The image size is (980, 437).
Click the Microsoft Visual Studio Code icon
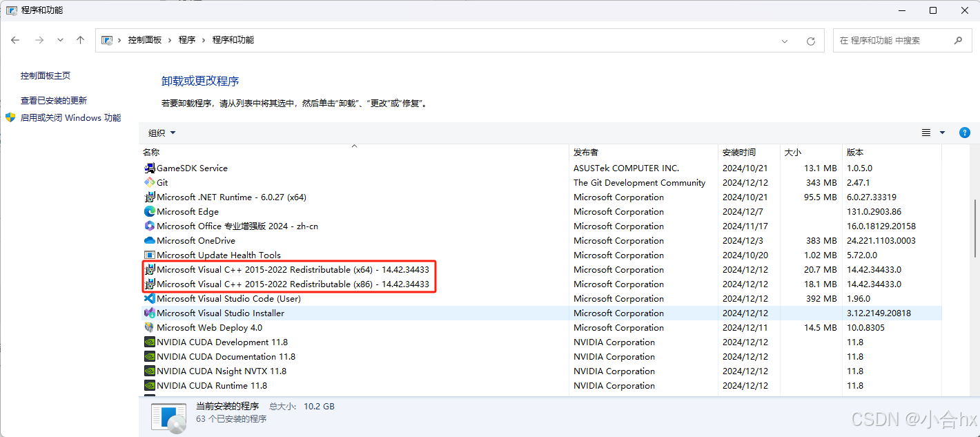pos(150,298)
